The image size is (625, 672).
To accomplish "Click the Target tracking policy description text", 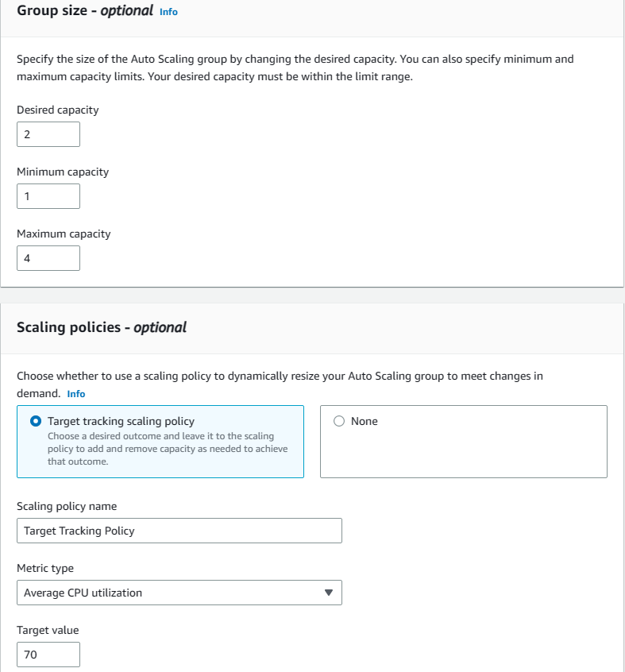I will point(168,449).
